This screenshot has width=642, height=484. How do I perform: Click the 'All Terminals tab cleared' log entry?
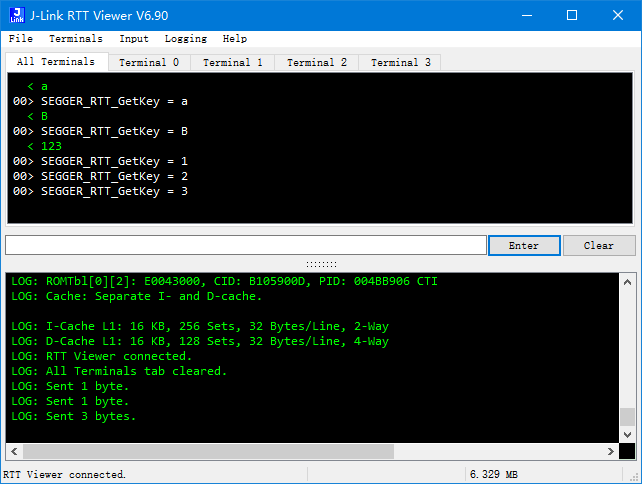coord(119,371)
